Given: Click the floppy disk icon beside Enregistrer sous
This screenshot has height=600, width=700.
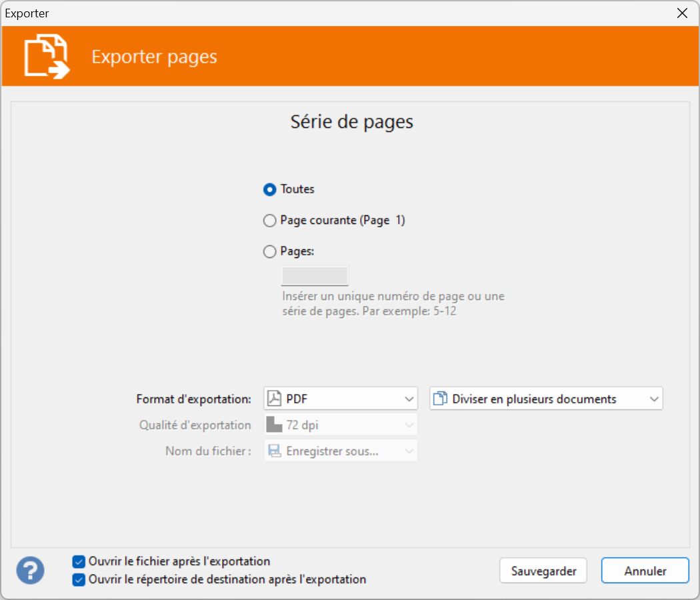Looking at the screenshot, I should click(x=274, y=451).
